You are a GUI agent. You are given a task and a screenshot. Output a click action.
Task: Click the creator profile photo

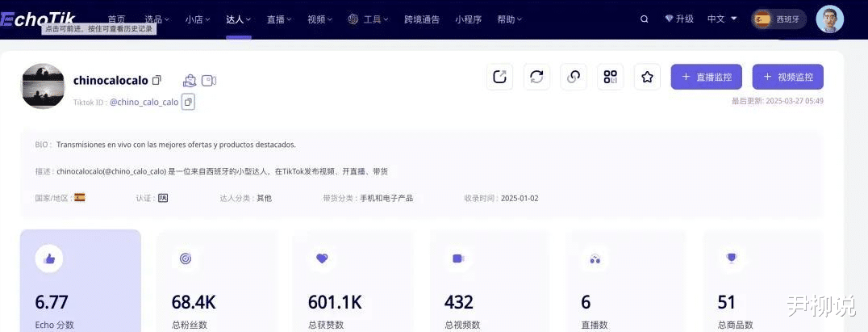tap(43, 86)
